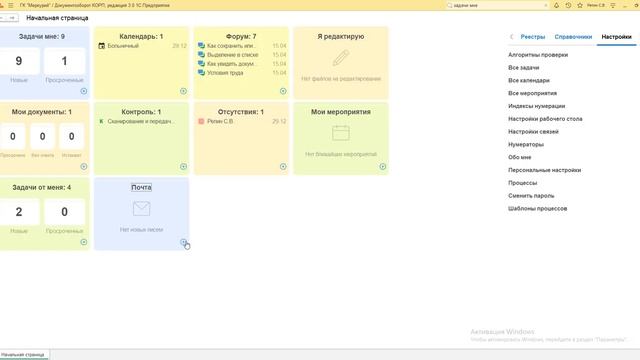
Task: Open forum topic Условия труда
Action: [x=225, y=73]
